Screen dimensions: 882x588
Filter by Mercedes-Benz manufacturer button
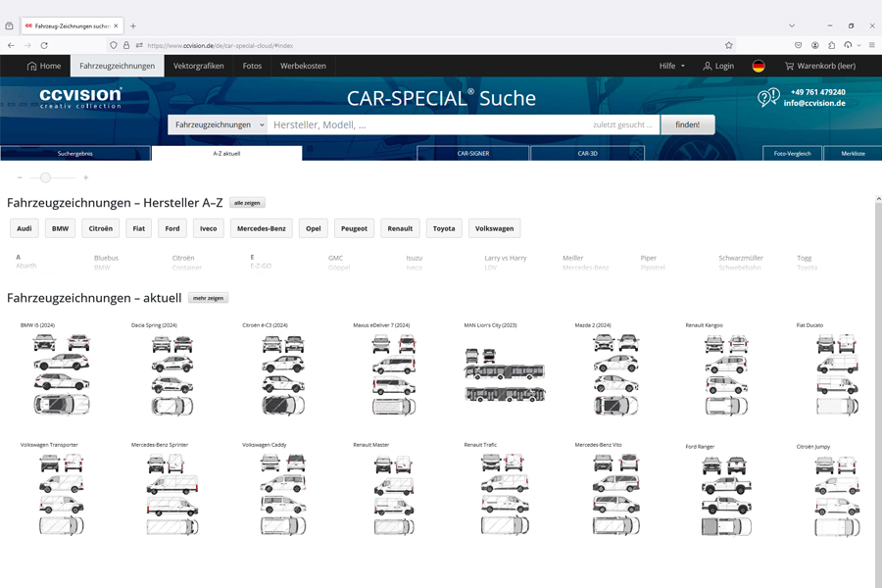tap(262, 228)
